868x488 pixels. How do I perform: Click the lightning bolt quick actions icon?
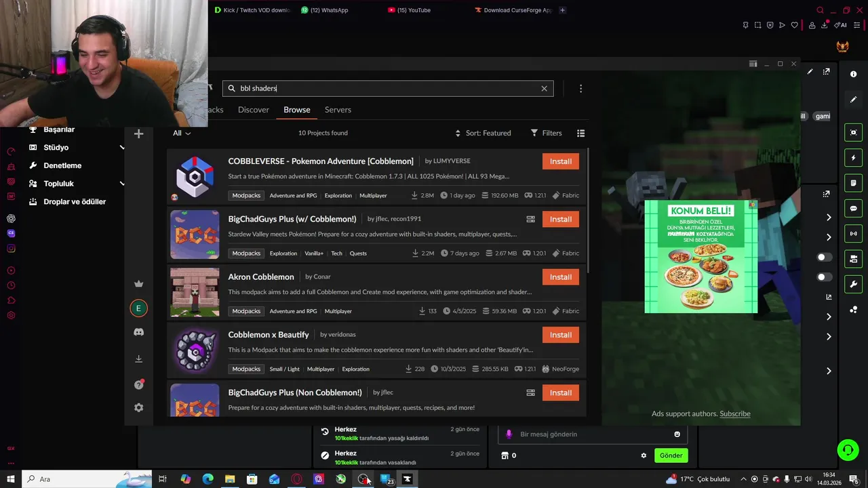(854, 158)
